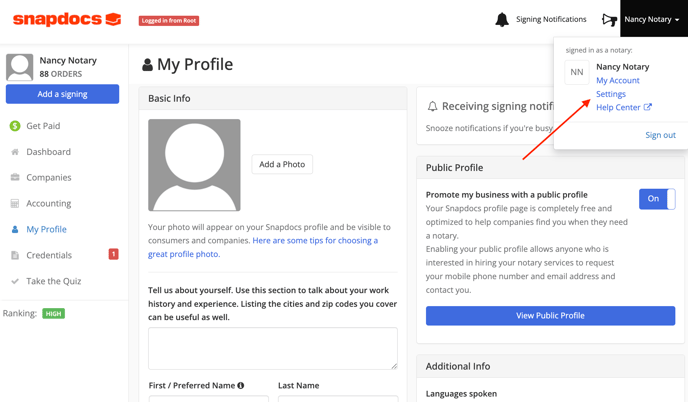Image resolution: width=688 pixels, height=402 pixels.
Task: Select Settings from the account menu
Action: (x=611, y=94)
